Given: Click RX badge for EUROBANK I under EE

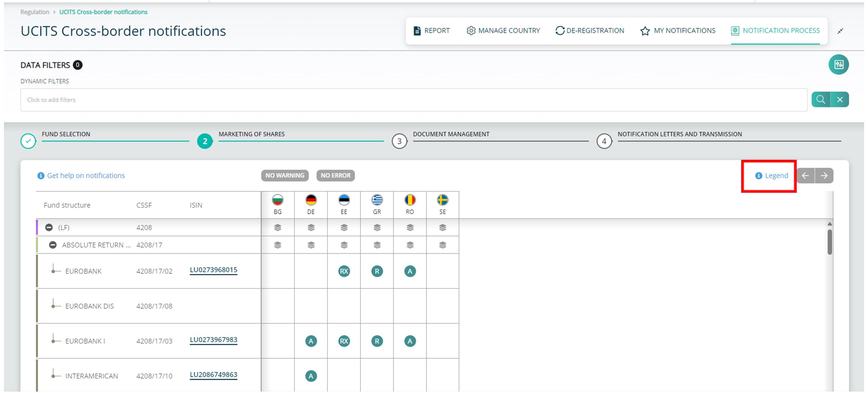Looking at the screenshot, I should (344, 341).
